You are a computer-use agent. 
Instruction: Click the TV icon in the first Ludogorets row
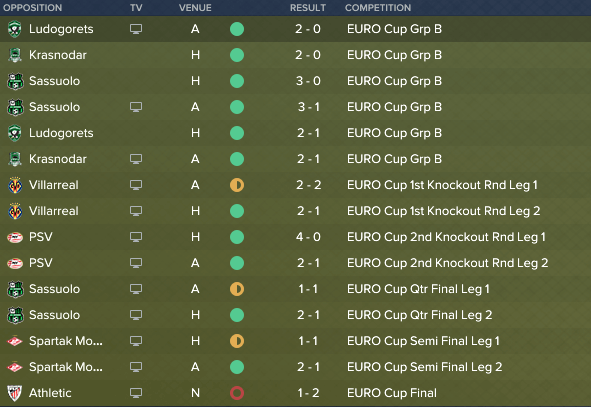[x=136, y=29]
